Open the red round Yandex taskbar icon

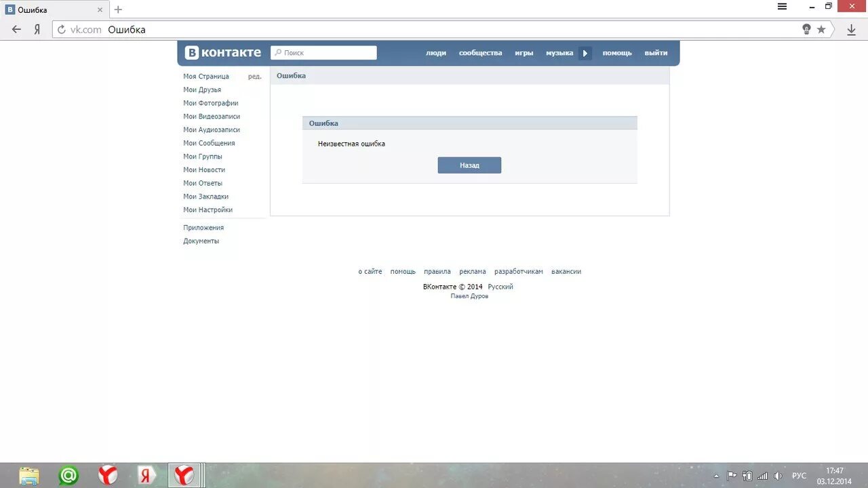pyautogui.click(x=108, y=475)
